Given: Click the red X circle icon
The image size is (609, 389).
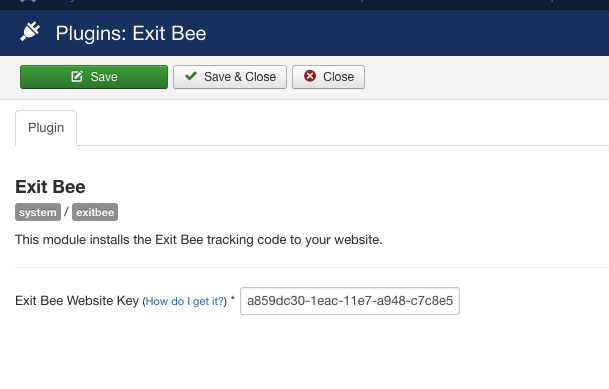Looking at the screenshot, I should click(310, 76).
